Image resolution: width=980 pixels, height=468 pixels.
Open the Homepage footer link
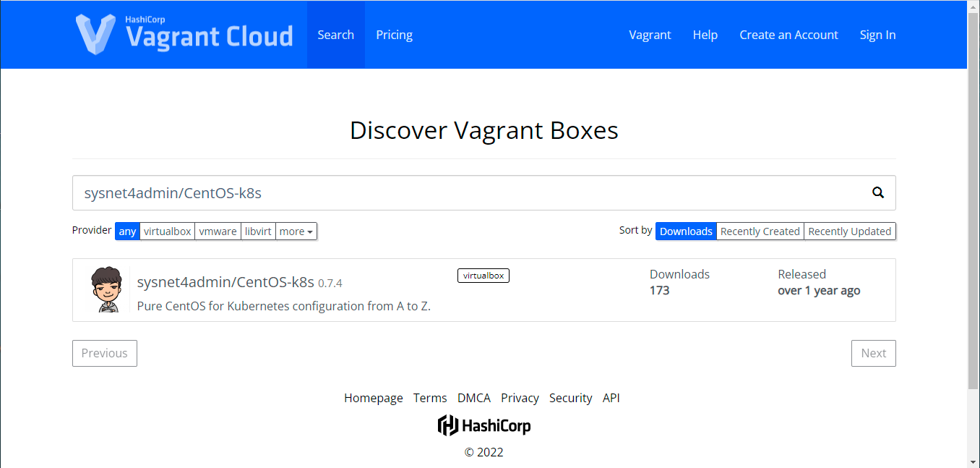point(374,398)
